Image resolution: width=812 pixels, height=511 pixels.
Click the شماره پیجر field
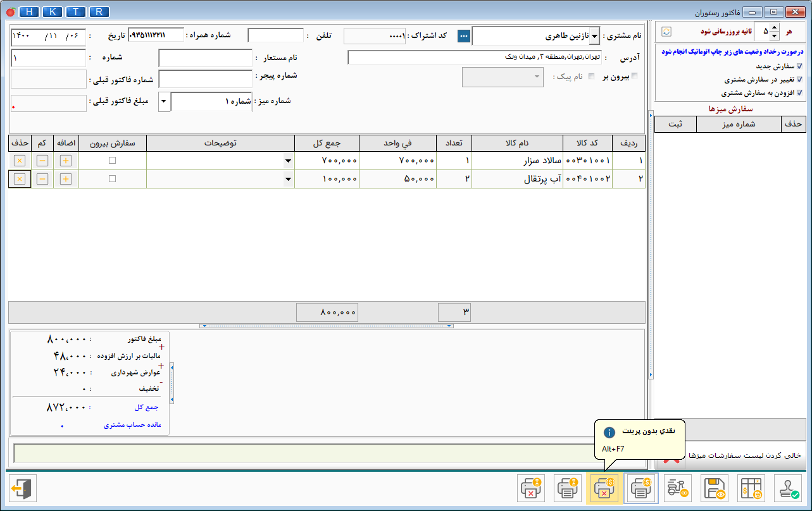pyautogui.click(x=205, y=78)
